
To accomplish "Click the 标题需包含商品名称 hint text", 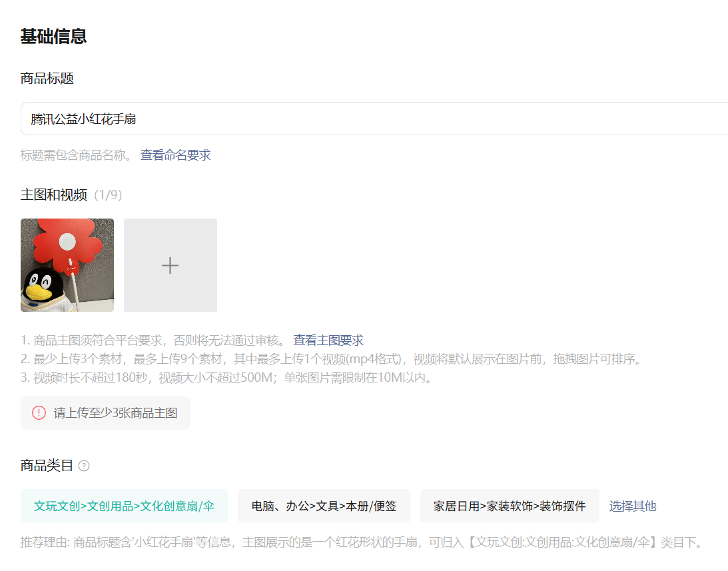I will (76, 155).
